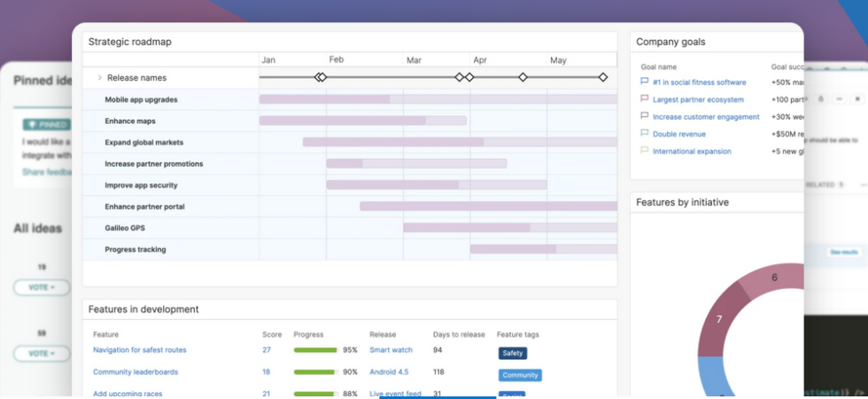Click the Safety feature tag
The height and width of the screenshot is (399, 868).
click(x=512, y=353)
